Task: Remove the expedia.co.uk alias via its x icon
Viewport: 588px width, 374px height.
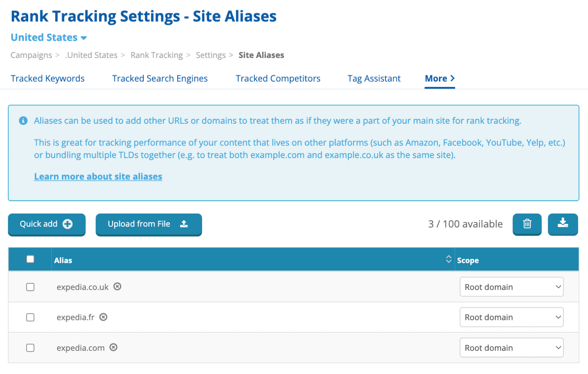Action: click(x=117, y=287)
